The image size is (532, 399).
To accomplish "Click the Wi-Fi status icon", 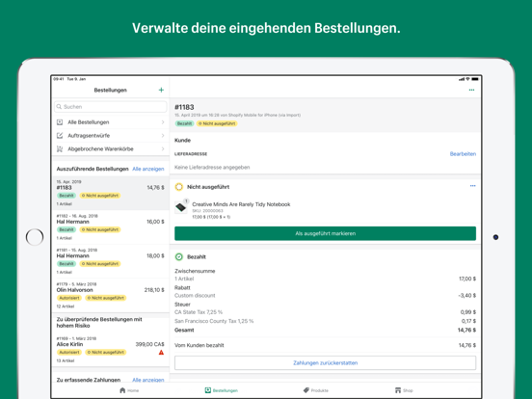I will click(467, 79).
